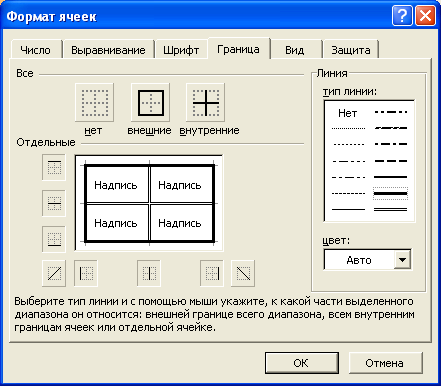The height and width of the screenshot is (386, 441).
Task: Select the thick solid line style
Action: [x=391, y=193]
